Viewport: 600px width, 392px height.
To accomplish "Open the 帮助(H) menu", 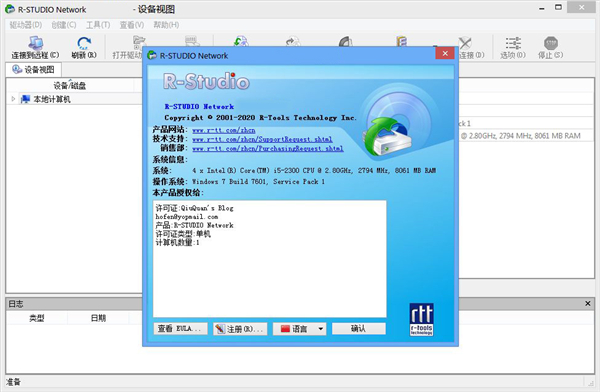I will point(166,25).
